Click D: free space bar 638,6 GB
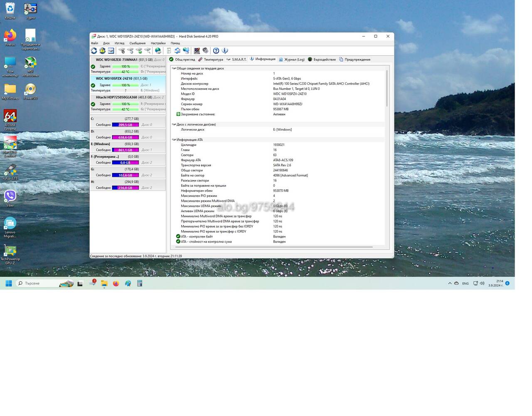 (126, 137)
